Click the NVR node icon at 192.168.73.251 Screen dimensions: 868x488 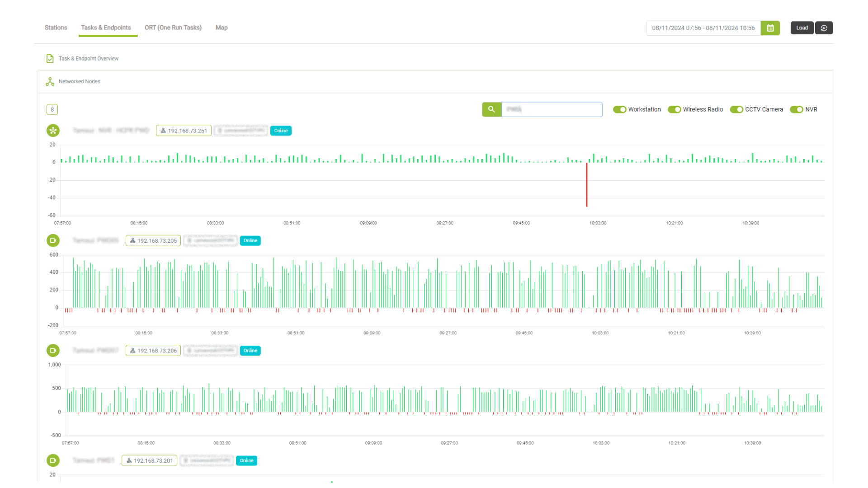click(x=53, y=131)
